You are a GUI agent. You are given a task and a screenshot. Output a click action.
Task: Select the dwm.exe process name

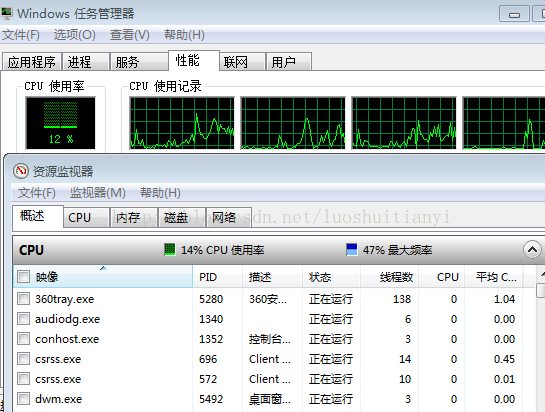coord(58,399)
